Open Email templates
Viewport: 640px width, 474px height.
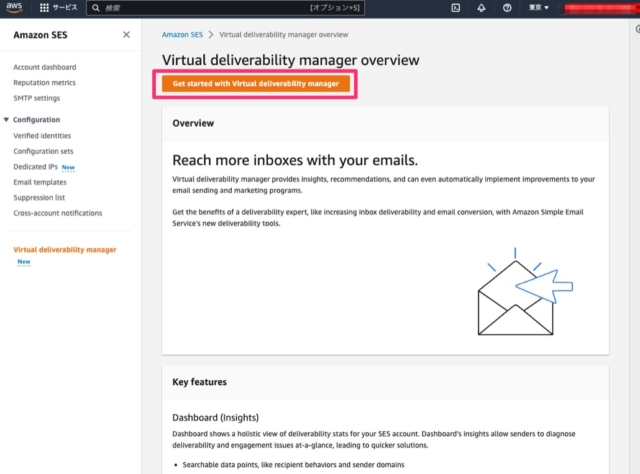[x=40, y=182]
